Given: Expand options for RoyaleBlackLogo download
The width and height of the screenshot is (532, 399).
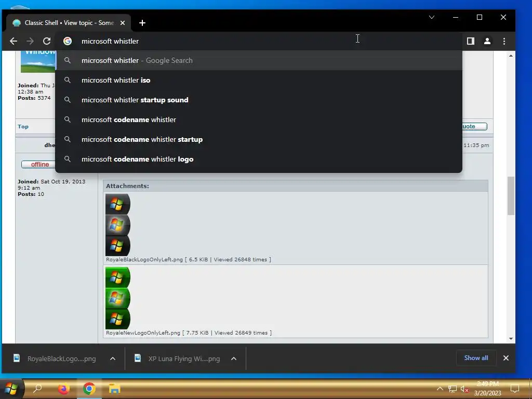Looking at the screenshot, I should coord(113,358).
